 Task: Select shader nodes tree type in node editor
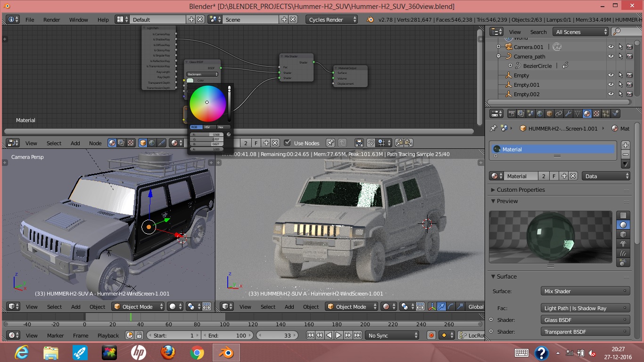[x=112, y=143]
